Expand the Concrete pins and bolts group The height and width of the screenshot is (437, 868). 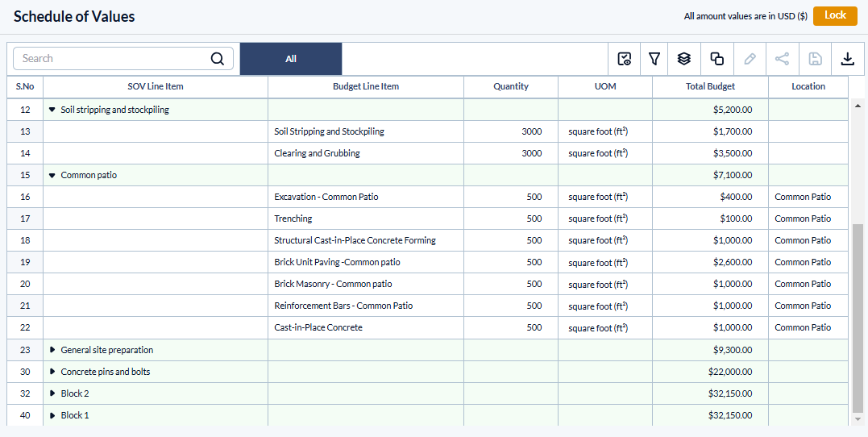(x=52, y=372)
